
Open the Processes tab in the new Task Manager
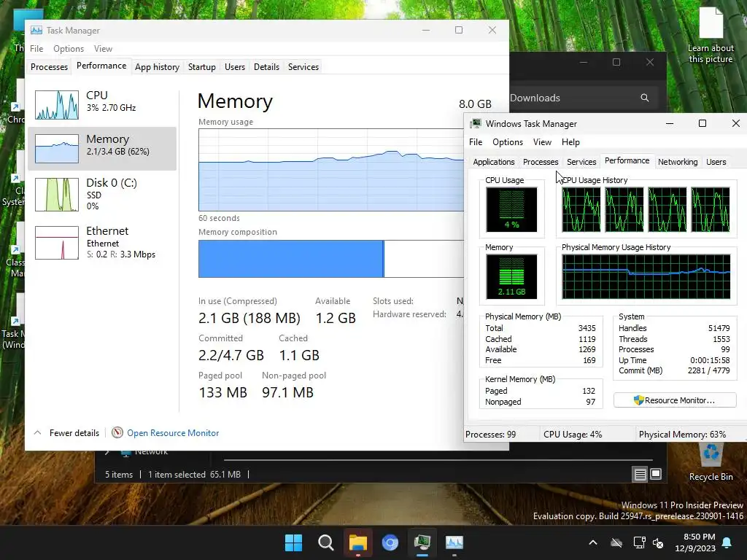click(49, 66)
